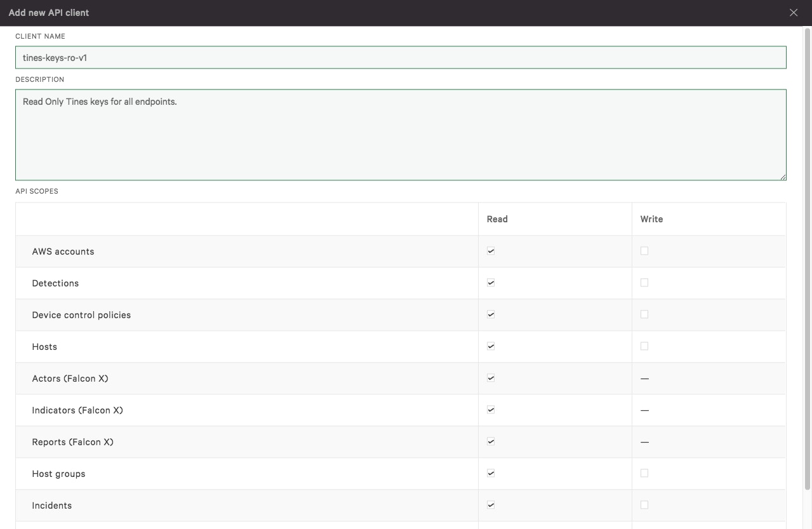Click the vertical scrollbar on the right
Image resolution: width=812 pixels, height=529 pixels.
[808, 254]
